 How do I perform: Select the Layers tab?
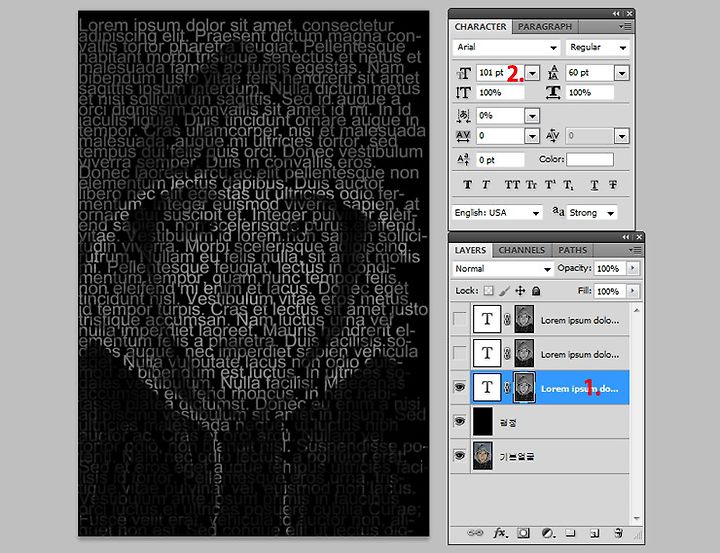click(470, 250)
